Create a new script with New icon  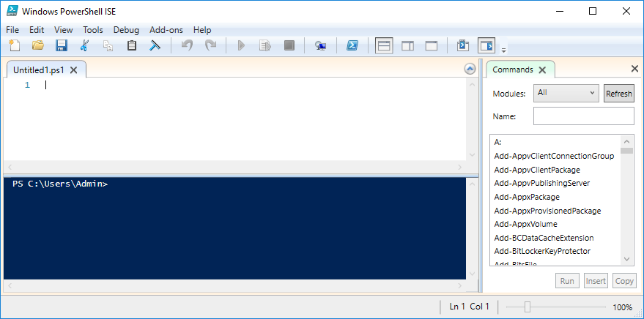click(15, 45)
